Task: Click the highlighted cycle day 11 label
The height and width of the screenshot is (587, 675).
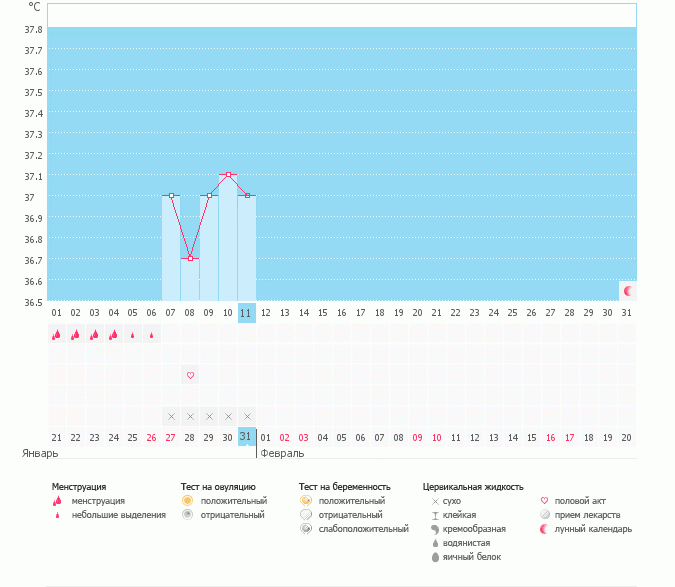Action: click(x=247, y=312)
